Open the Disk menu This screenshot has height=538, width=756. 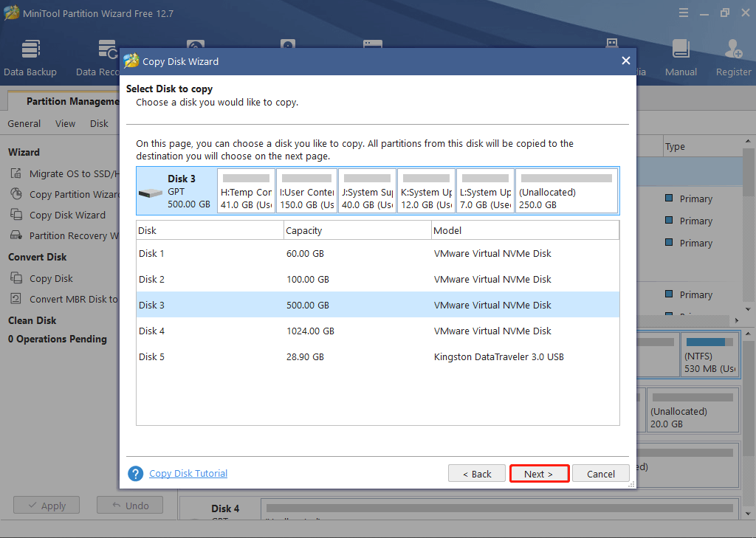99,123
